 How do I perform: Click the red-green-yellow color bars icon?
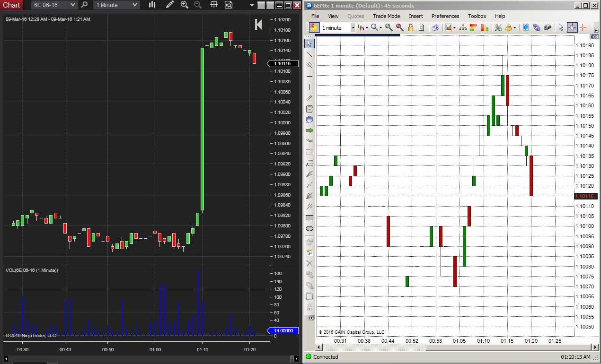click(x=473, y=28)
